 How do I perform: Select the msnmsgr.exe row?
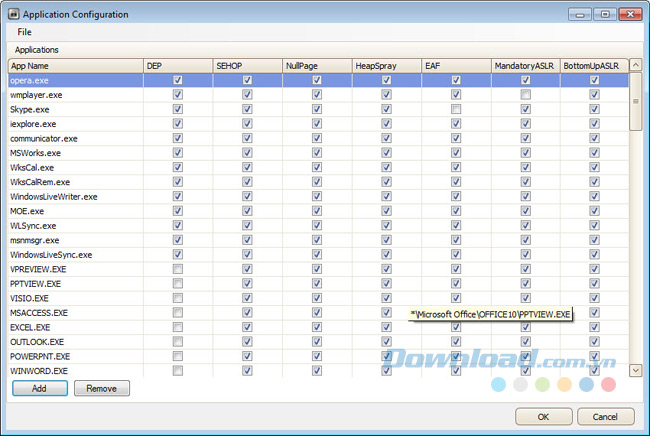click(318, 240)
